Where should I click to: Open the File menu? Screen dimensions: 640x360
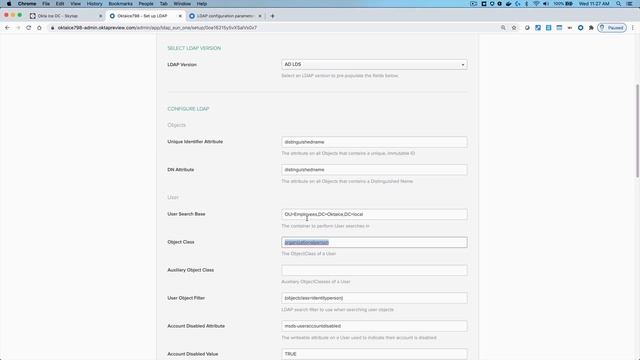coord(46,4)
